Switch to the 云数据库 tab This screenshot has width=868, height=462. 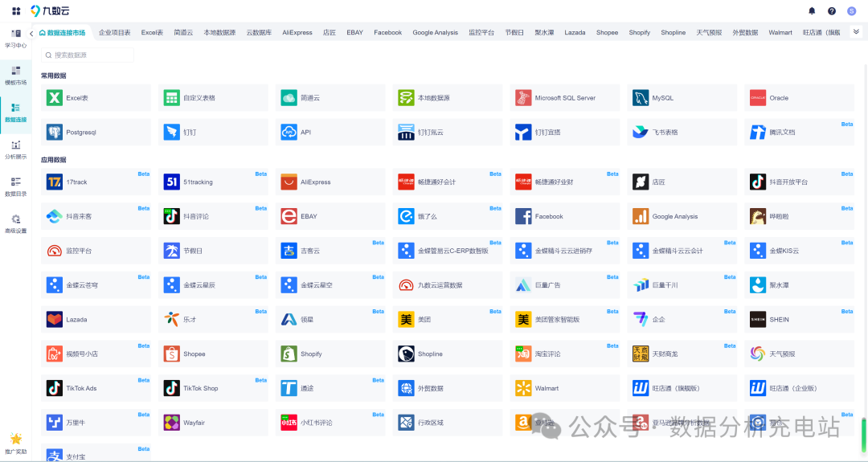pos(259,33)
